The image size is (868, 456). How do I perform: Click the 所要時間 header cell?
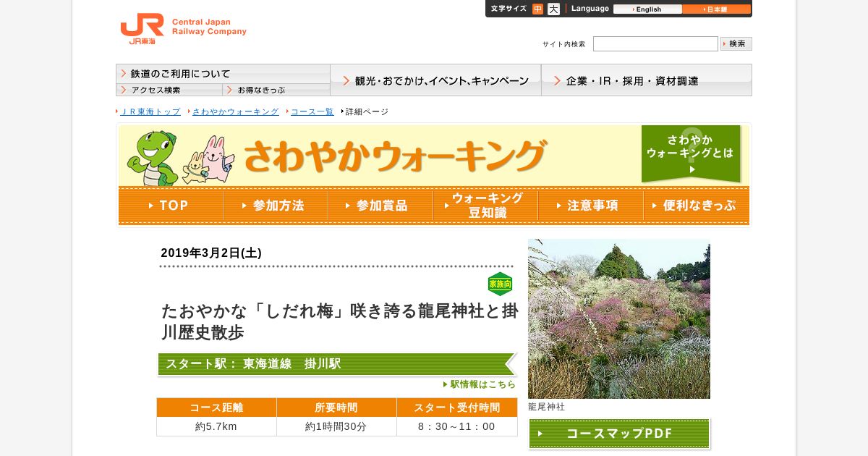pyautogui.click(x=336, y=408)
